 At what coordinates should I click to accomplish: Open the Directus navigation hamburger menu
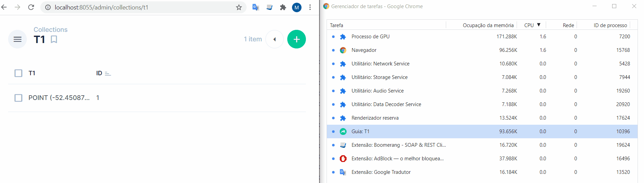click(17, 39)
